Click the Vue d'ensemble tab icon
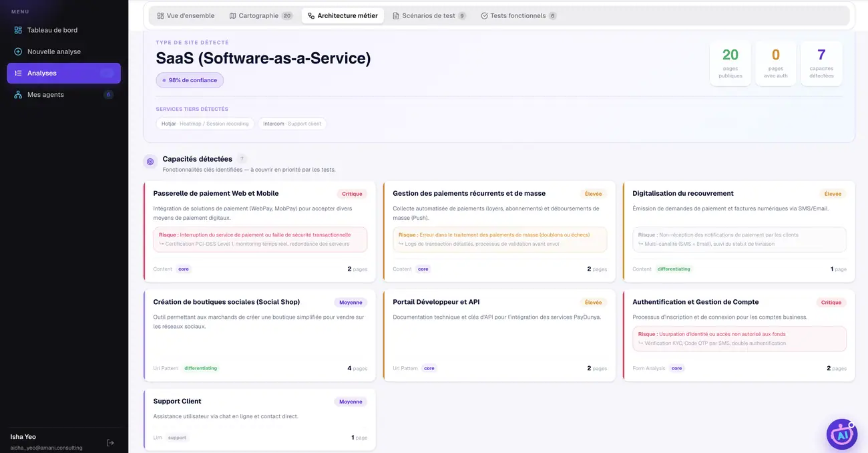 [x=160, y=15]
